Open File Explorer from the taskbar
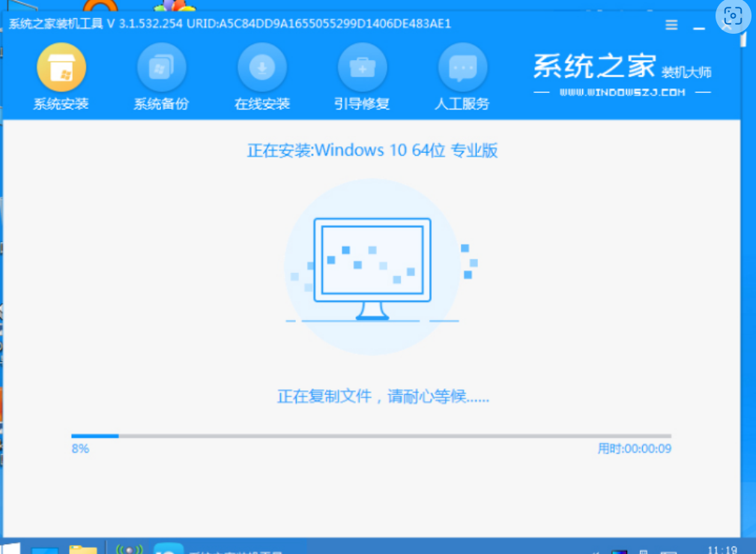756x554 pixels. pos(82,550)
